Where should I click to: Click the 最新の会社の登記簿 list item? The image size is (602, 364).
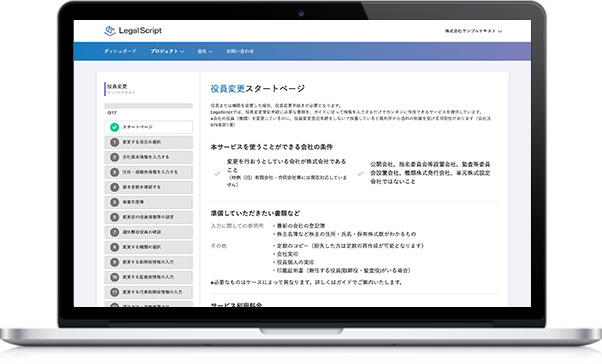pyautogui.click(x=299, y=226)
